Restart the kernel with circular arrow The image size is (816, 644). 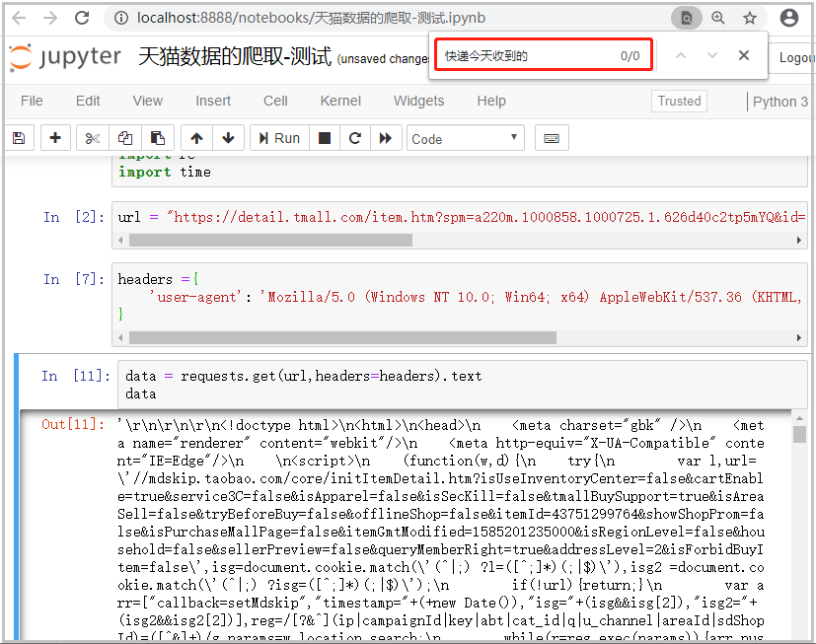click(x=355, y=138)
